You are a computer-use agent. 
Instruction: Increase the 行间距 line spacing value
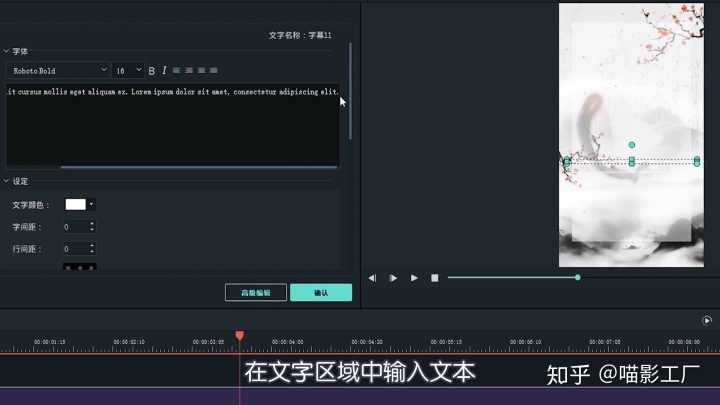pos(92,246)
